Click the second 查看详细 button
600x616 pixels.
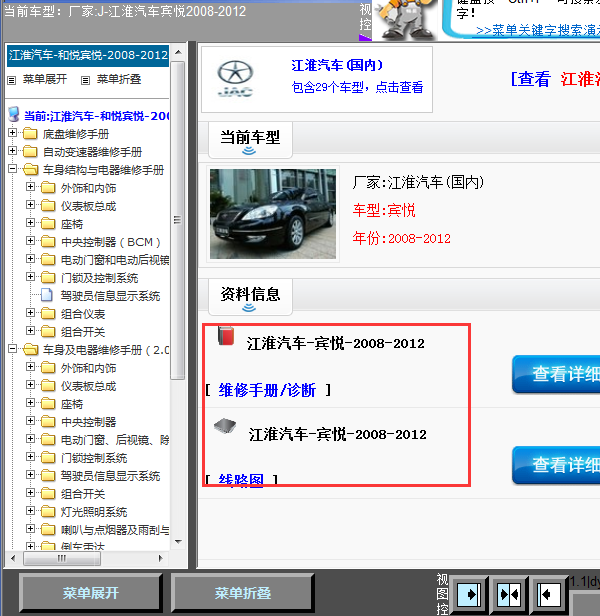point(556,465)
